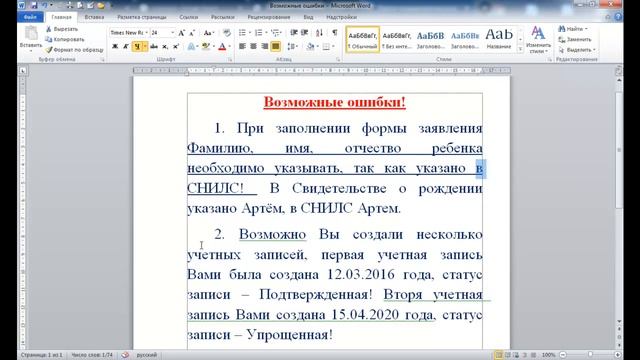Click the Help question mark icon
640x360 pixels.
point(618,17)
